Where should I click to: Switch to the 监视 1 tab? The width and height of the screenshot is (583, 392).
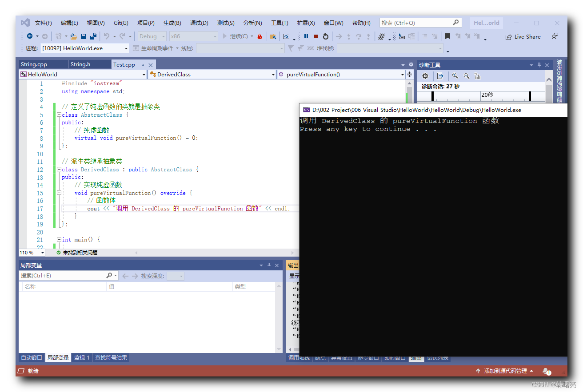point(82,358)
